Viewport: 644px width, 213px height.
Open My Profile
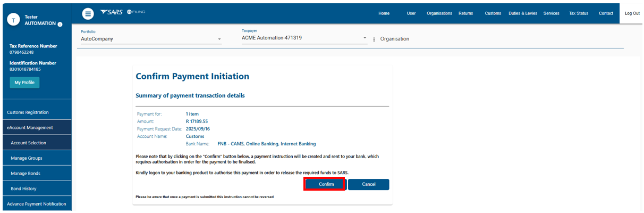pos(24,83)
